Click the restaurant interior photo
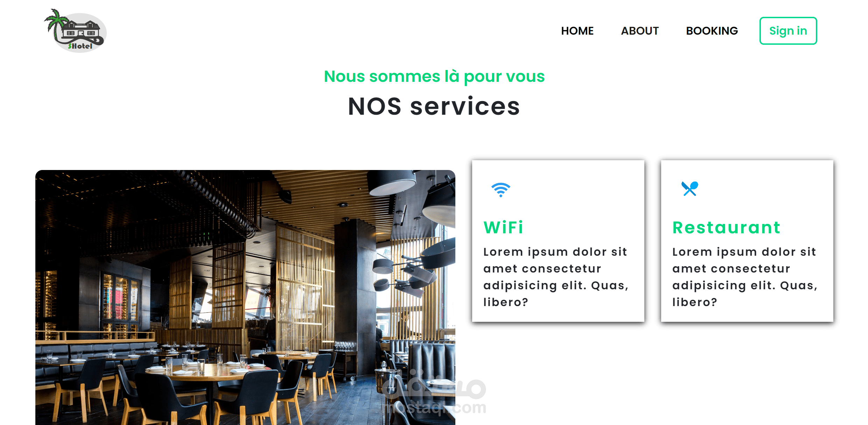 [x=245, y=297]
